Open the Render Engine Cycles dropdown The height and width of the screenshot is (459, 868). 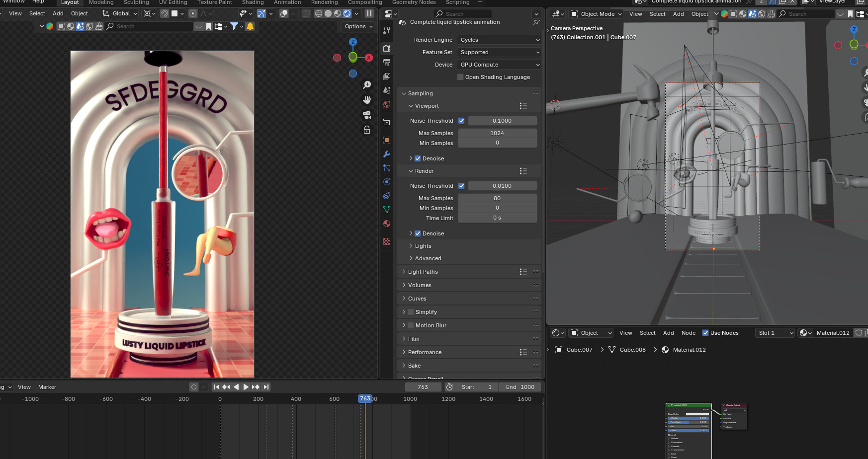499,40
